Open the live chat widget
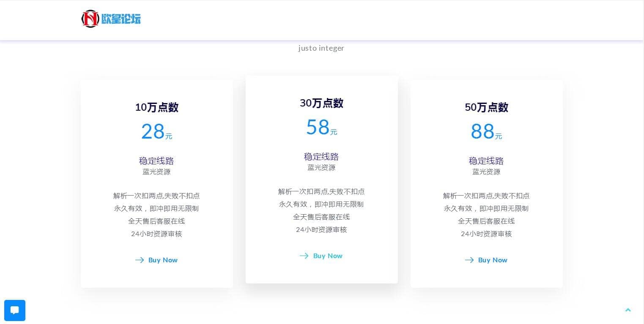This screenshot has height=324, width=644. click(x=15, y=310)
